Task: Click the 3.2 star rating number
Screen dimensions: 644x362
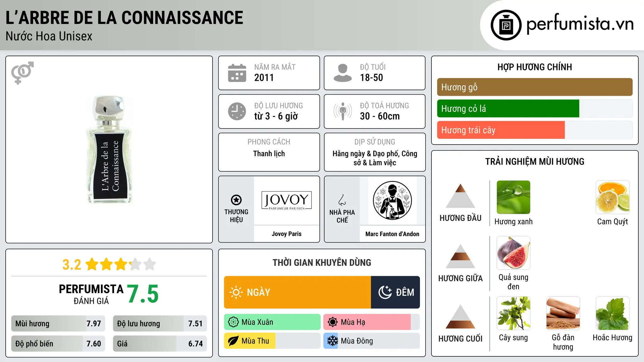Action: (72, 265)
